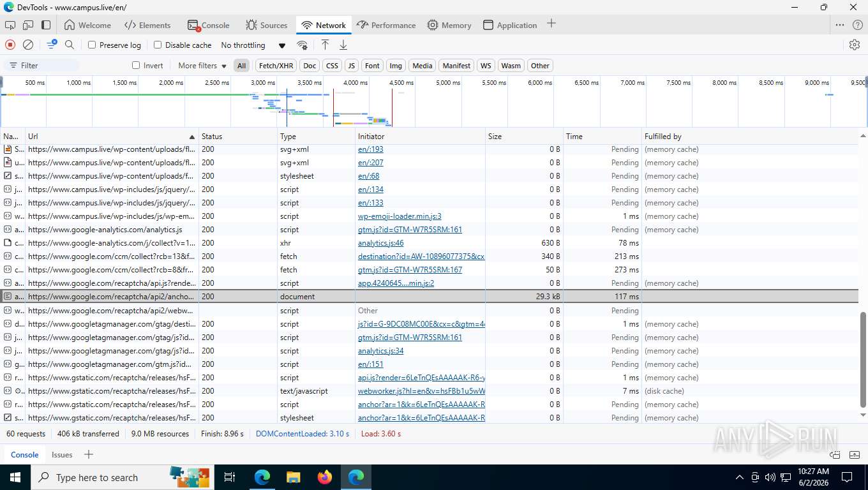Open Windows Start menu
868x490 pixels.
[x=15, y=477]
